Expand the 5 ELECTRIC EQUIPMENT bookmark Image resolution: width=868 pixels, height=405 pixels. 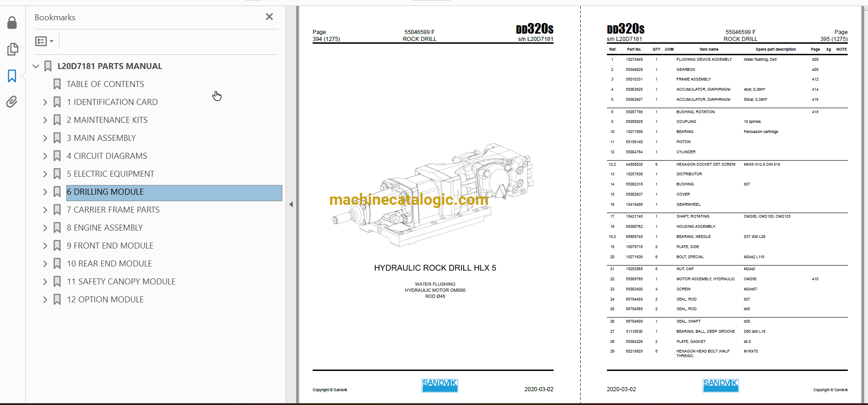[x=45, y=174]
